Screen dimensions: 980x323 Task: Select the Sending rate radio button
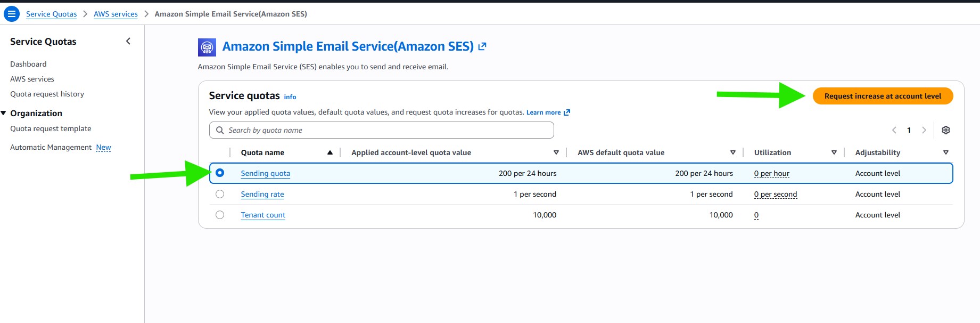pos(220,194)
